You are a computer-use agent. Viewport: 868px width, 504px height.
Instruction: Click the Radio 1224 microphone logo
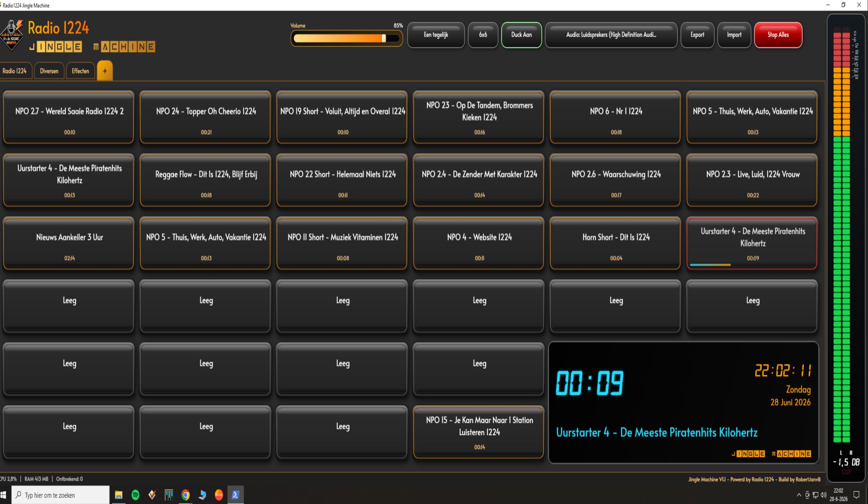pyautogui.click(x=12, y=35)
